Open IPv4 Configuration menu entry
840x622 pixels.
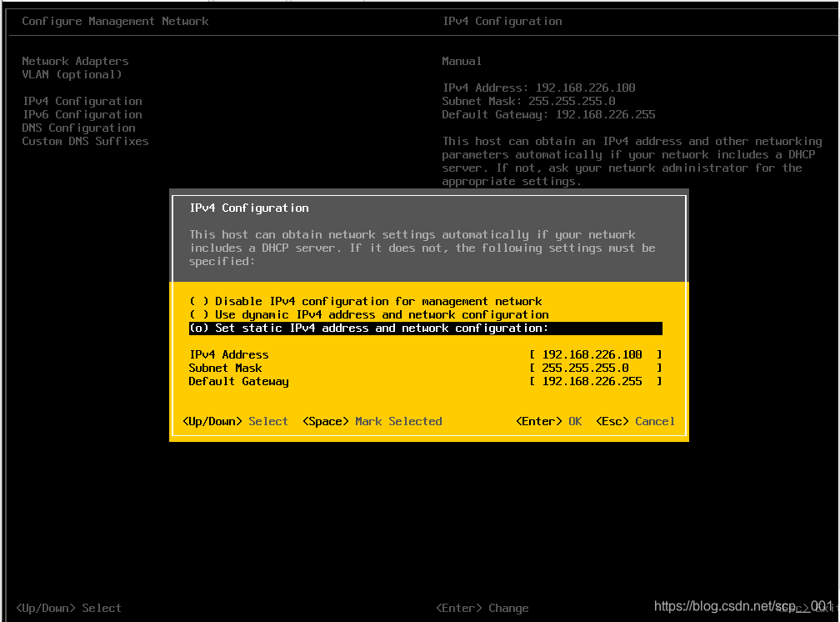tap(82, 102)
